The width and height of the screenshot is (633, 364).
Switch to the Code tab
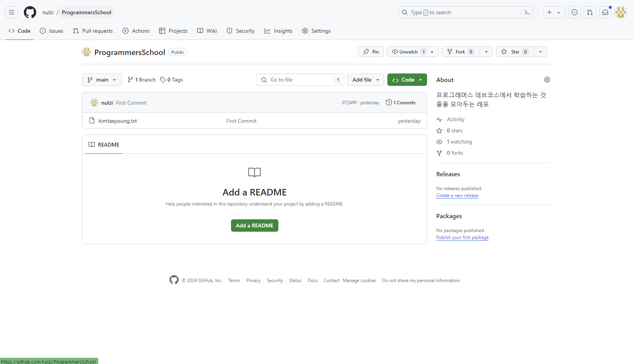[20, 31]
